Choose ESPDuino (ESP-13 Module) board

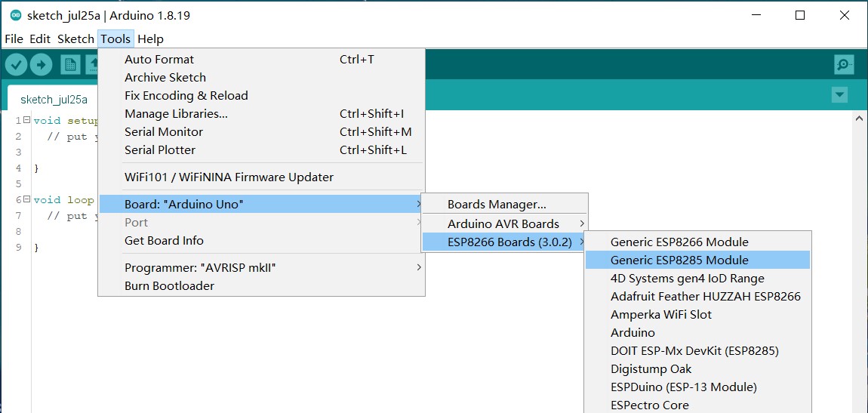pyautogui.click(x=697, y=387)
